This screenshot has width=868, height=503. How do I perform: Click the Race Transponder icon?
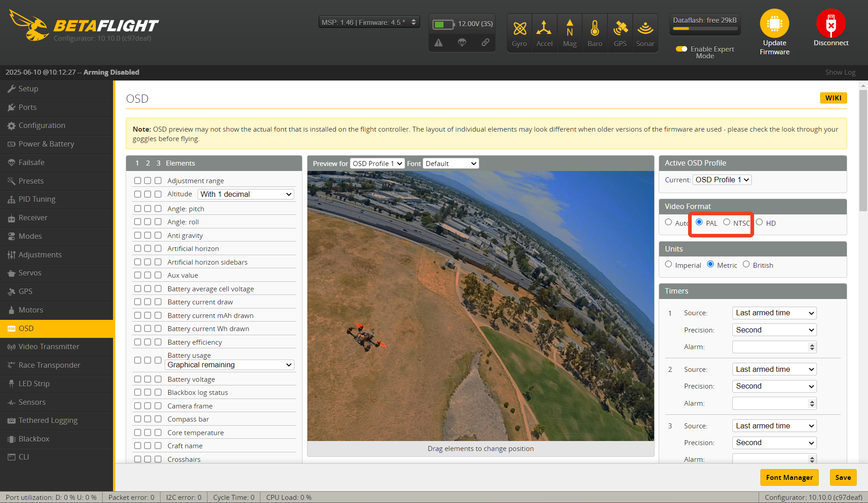pos(11,365)
